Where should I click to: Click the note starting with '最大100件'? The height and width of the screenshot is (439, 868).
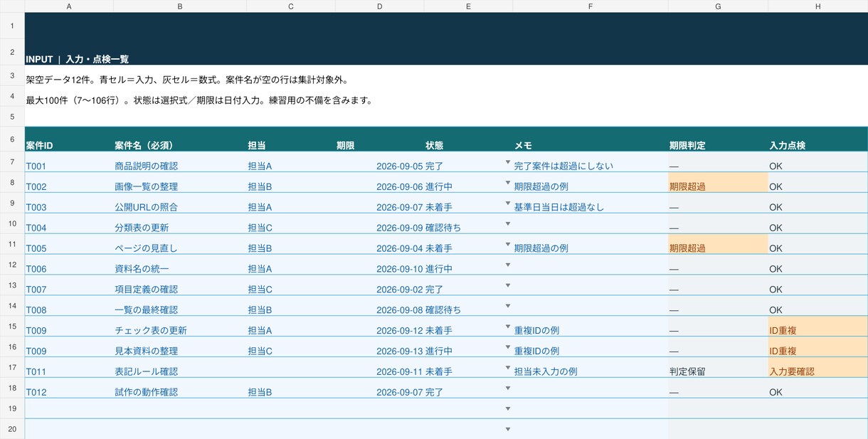(x=199, y=100)
